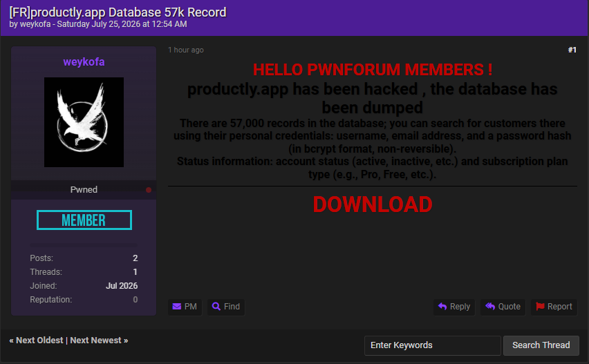Focus the Enter Keywords search field
This screenshot has height=364, width=589.
coord(432,345)
